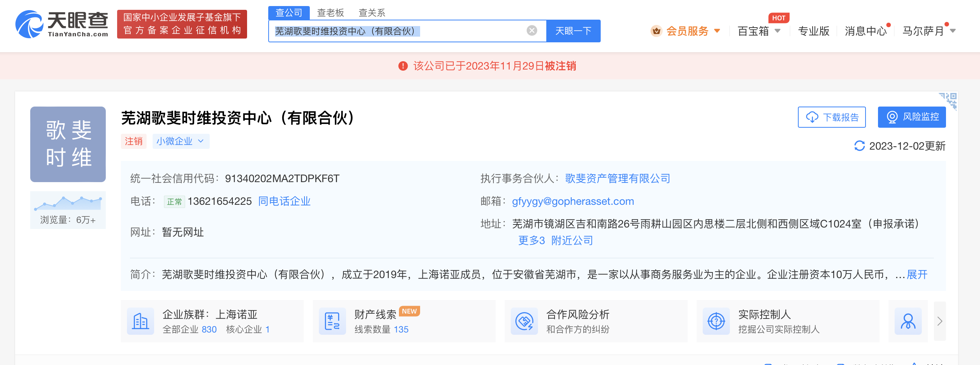Click the NEW badge on 财产线索
The image size is (980, 365).
tap(410, 311)
